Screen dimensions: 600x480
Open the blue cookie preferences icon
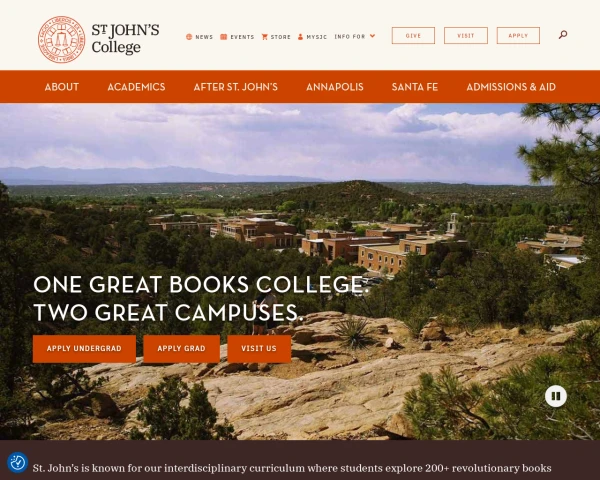click(18, 462)
